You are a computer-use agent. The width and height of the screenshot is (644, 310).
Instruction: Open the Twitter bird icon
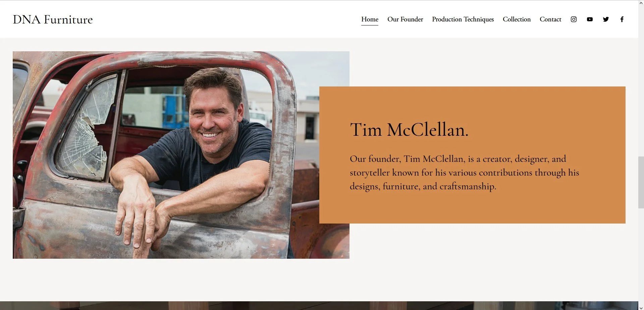click(x=606, y=19)
